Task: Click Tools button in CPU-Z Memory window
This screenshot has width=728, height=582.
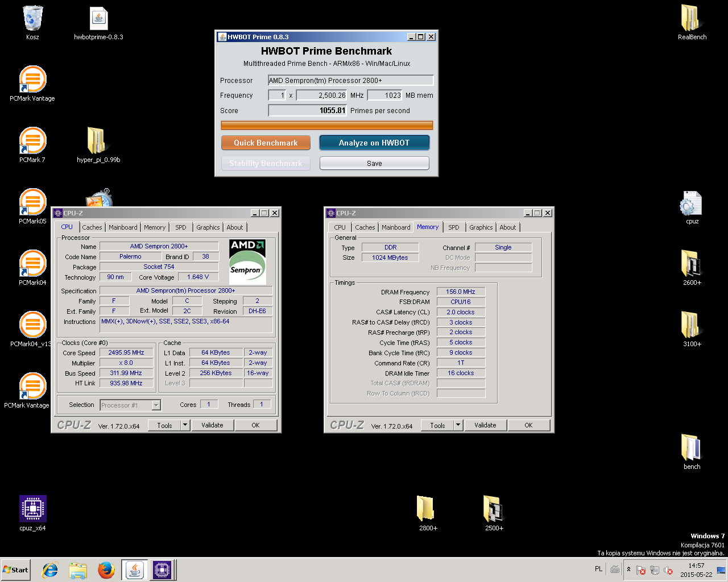Action: pyautogui.click(x=437, y=425)
